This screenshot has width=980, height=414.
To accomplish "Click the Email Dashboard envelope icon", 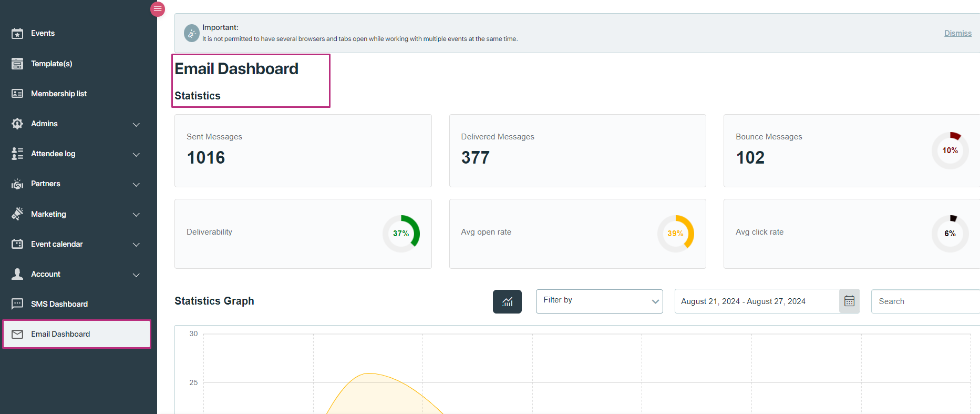I will coord(17,334).
